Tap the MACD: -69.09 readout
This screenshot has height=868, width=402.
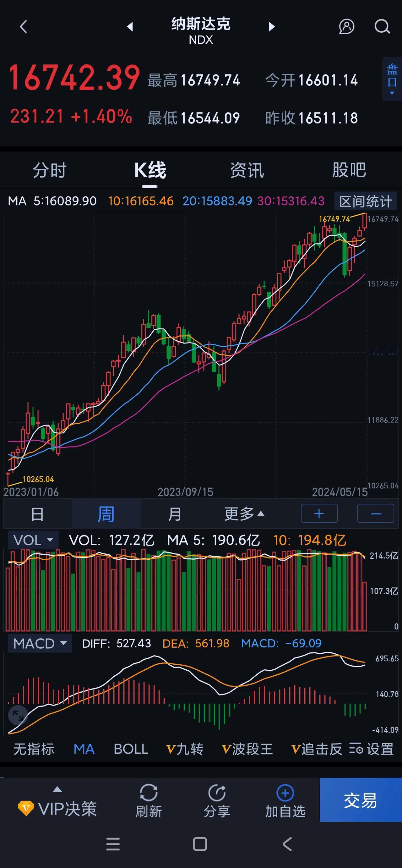281,644
